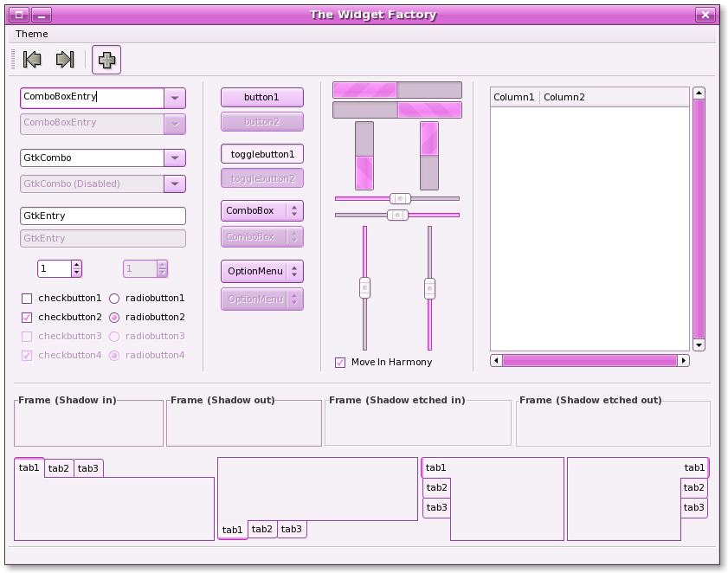The image size is (728, 573).
Task: Click inside the ComboBoxEntry text field
Action: [92, 98]
